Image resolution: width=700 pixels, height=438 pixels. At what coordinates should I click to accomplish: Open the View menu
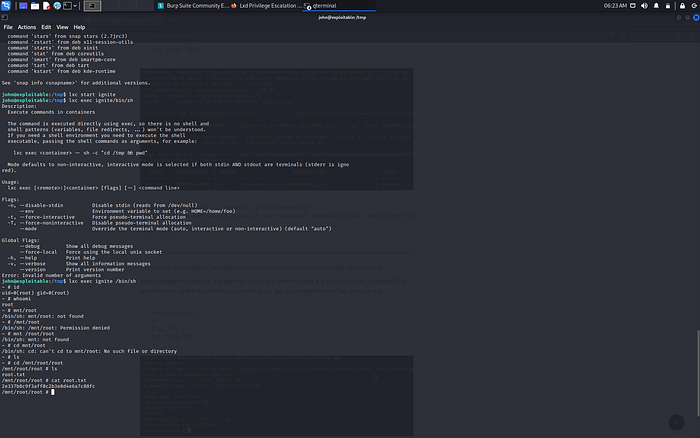(62, 27)
